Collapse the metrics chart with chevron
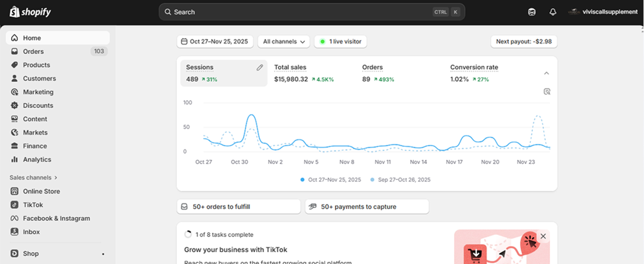 [x=546, y=73]
